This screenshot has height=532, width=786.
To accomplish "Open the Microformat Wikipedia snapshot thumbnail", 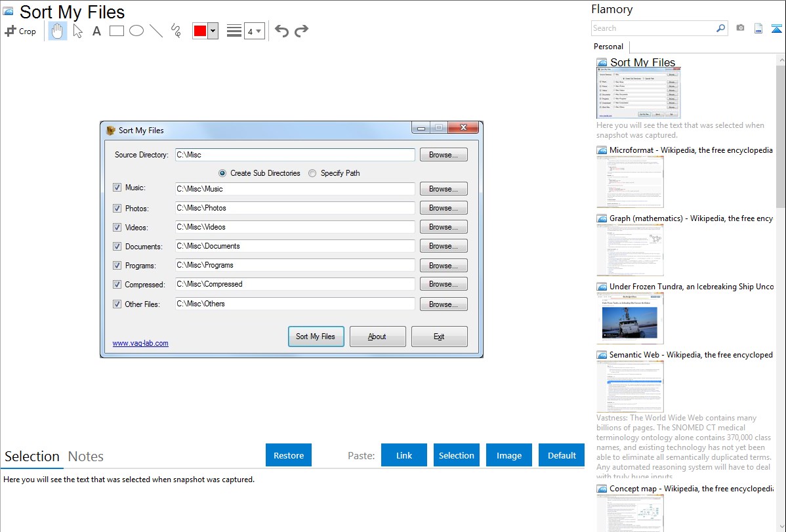I will 630,182.
